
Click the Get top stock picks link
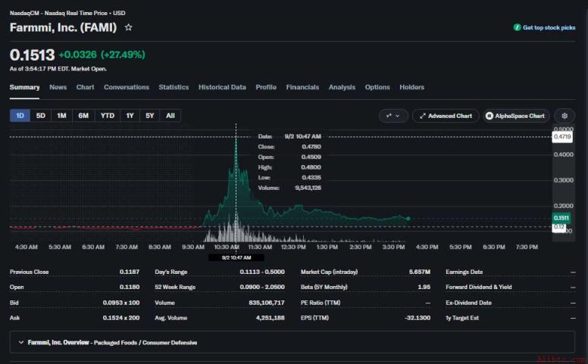pyautogui.click(x=549, y=27)
